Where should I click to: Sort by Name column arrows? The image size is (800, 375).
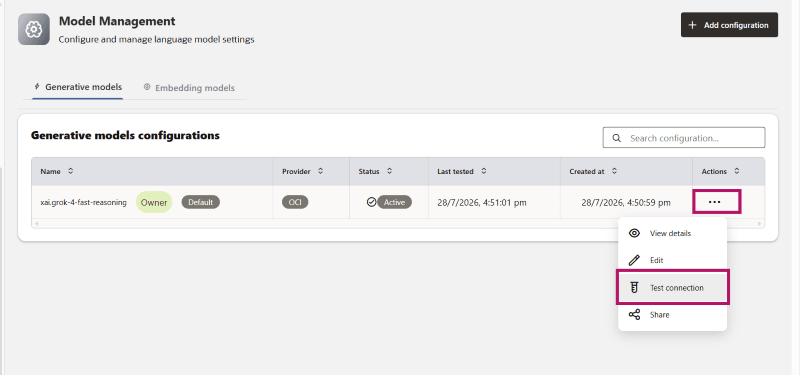(70, 171)
